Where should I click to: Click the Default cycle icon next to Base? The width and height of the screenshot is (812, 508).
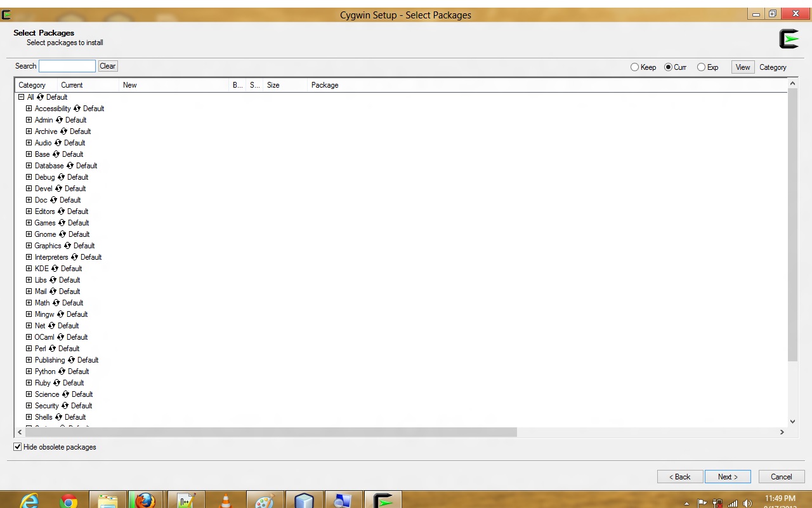[x=56, y=154]
